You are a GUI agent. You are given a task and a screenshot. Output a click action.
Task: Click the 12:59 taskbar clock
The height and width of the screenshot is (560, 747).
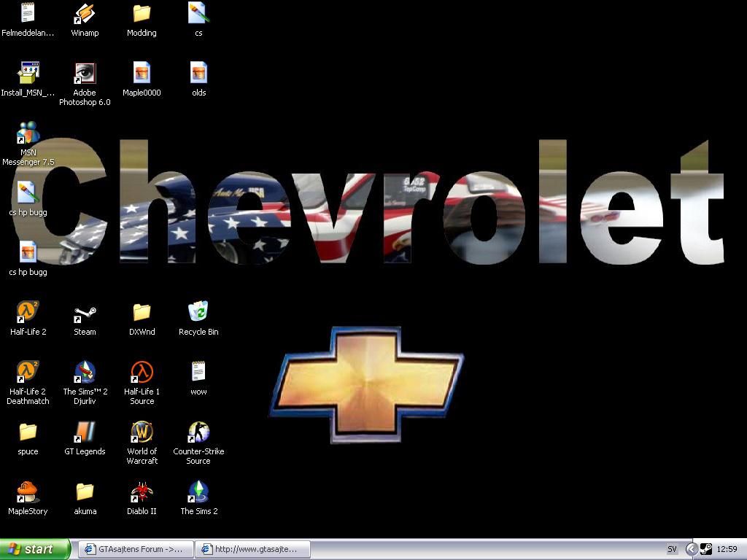coord(727,549)
